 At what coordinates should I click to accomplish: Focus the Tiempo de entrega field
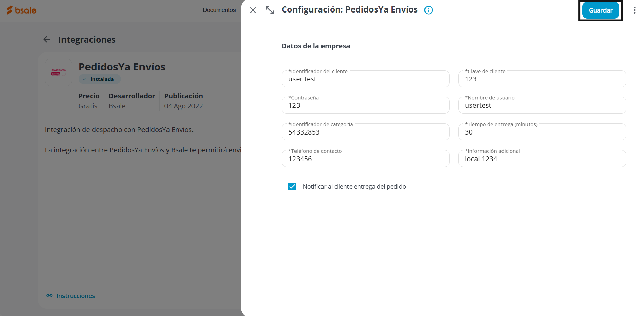(542, 132)
